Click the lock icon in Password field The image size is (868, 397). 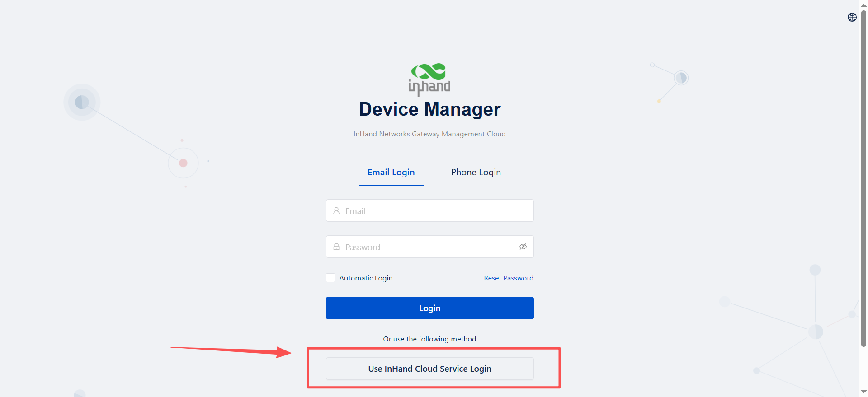coord(336,247)
